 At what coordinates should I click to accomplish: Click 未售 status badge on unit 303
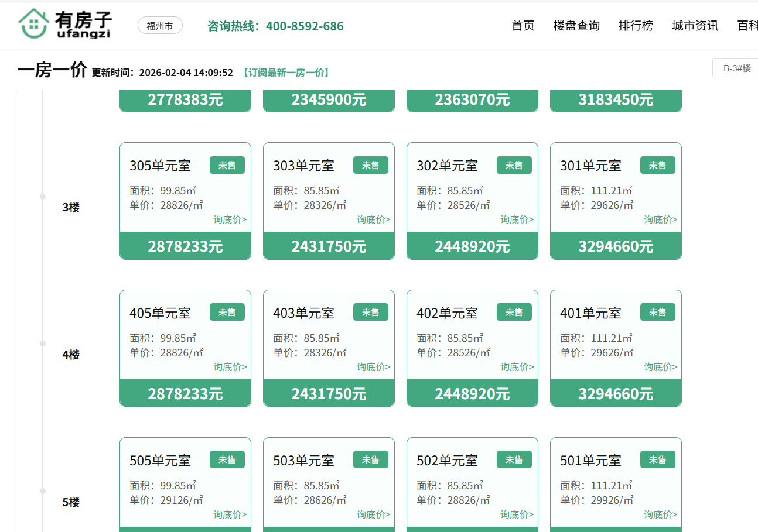click(x=370, y=166)
